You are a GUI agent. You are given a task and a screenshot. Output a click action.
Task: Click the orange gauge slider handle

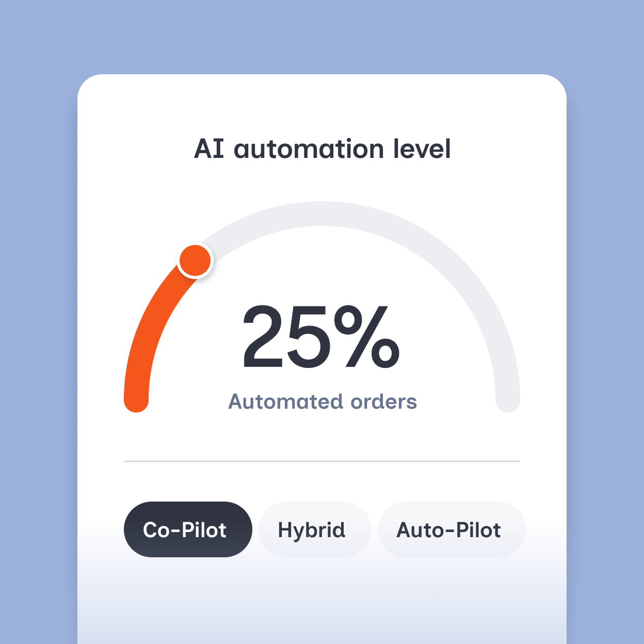click(x=195, y=260)
